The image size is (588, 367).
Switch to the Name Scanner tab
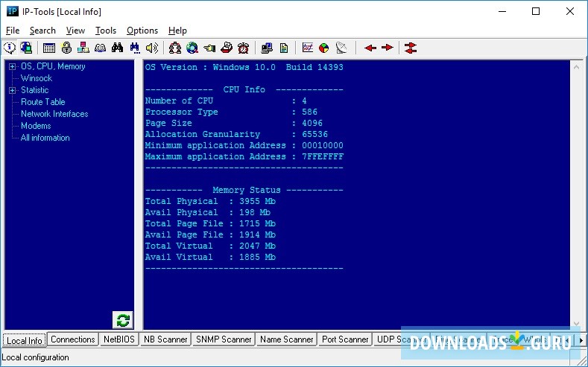click(x=286, y=339)
